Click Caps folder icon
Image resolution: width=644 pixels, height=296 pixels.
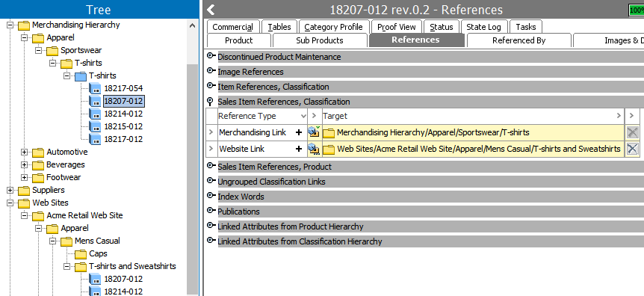(81, 254)
